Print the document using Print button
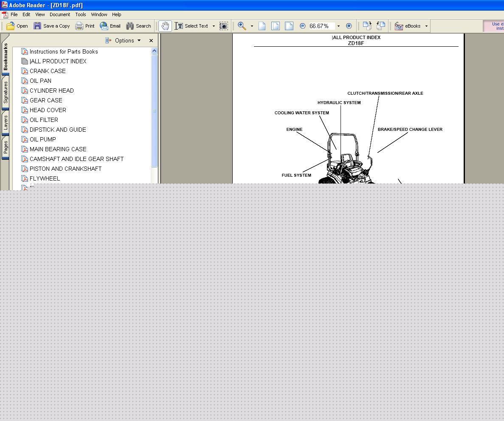 (x=85, y=26)
